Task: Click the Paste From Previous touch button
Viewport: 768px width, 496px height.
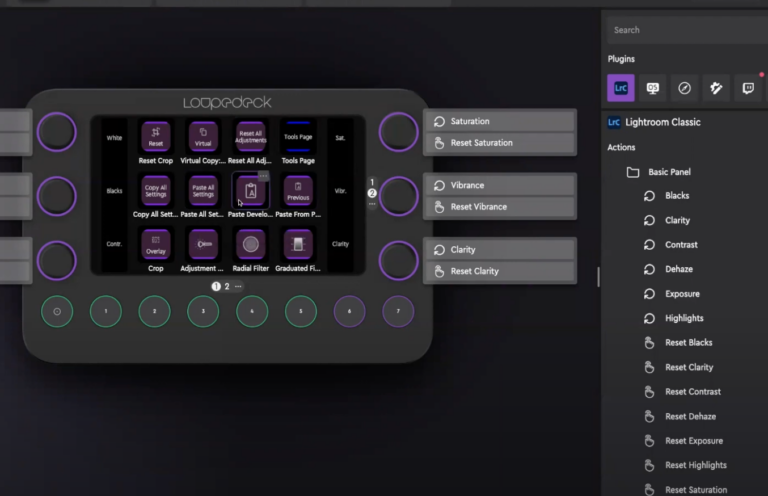Action: pyautogui.click(x=298, y=190)
